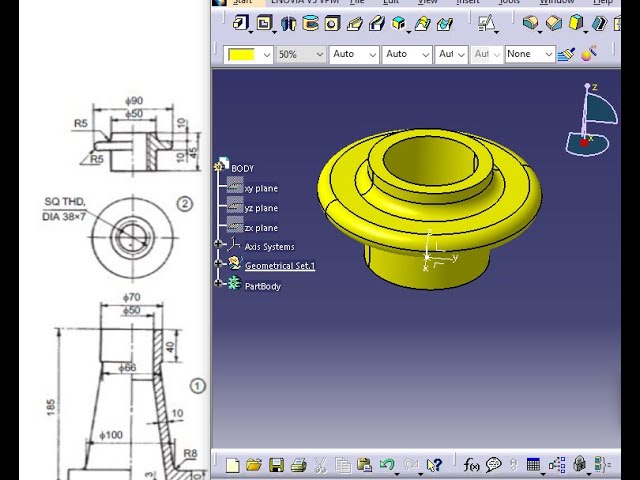Select the Shaft tool
640x480 pixels.
(x=289, y=23)
